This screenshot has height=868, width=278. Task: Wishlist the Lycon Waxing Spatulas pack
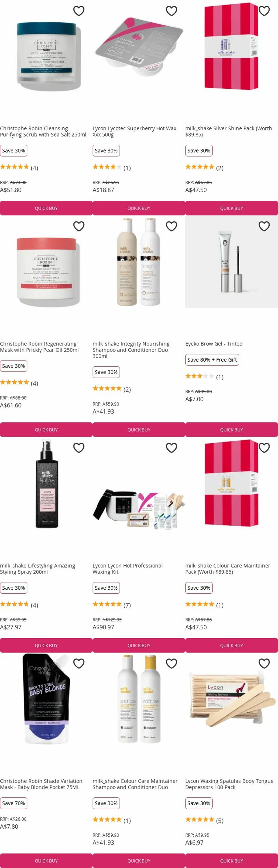pos(264,663)
